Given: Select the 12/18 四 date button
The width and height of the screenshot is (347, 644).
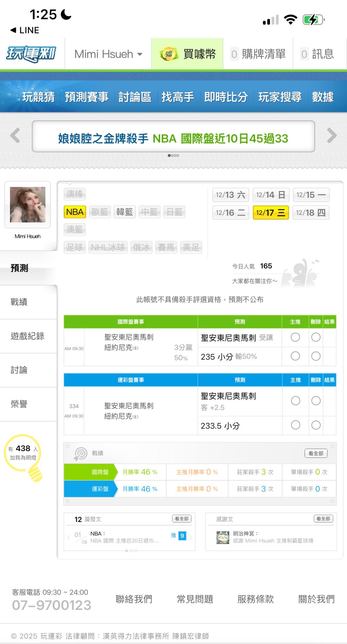Looking at the screenshot, I should (x=311, y=213).
